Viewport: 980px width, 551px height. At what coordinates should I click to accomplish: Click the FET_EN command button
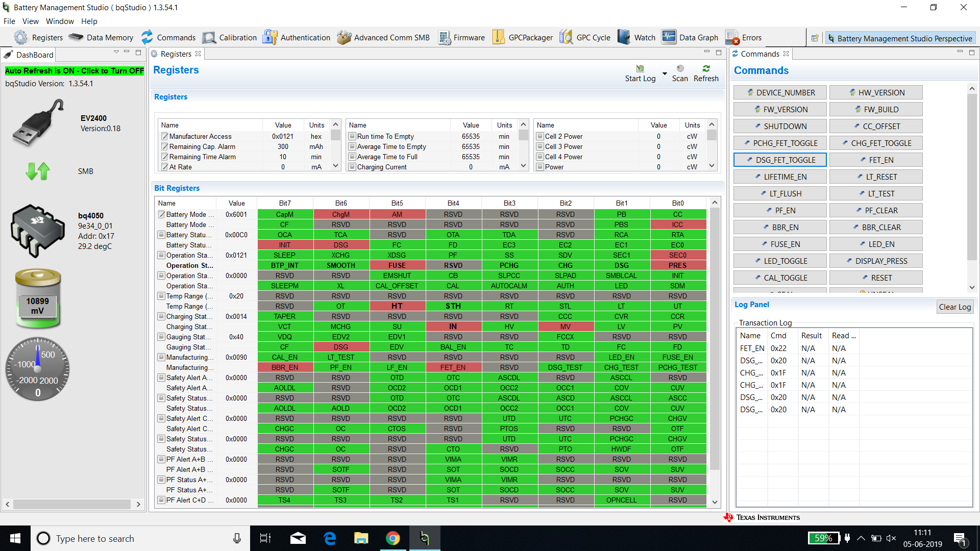(876, 160)
